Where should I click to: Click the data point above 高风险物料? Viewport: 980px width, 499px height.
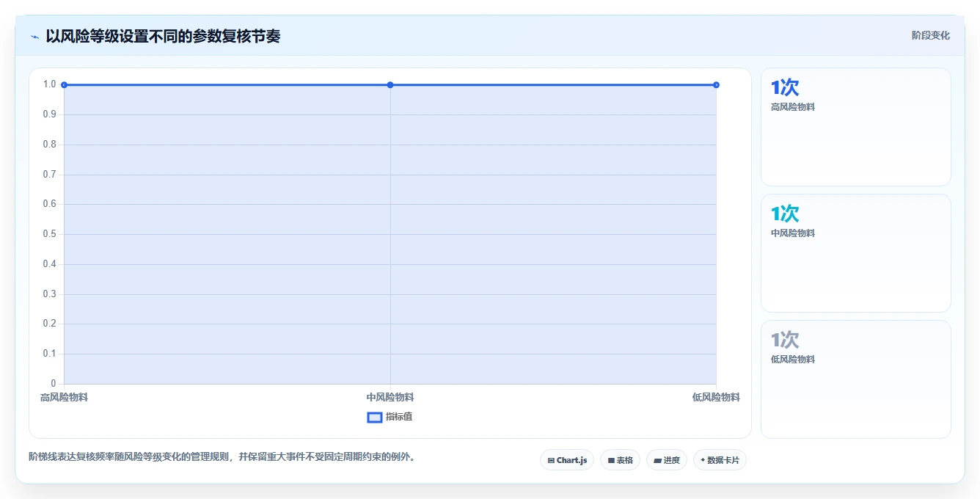coord(65,85)
